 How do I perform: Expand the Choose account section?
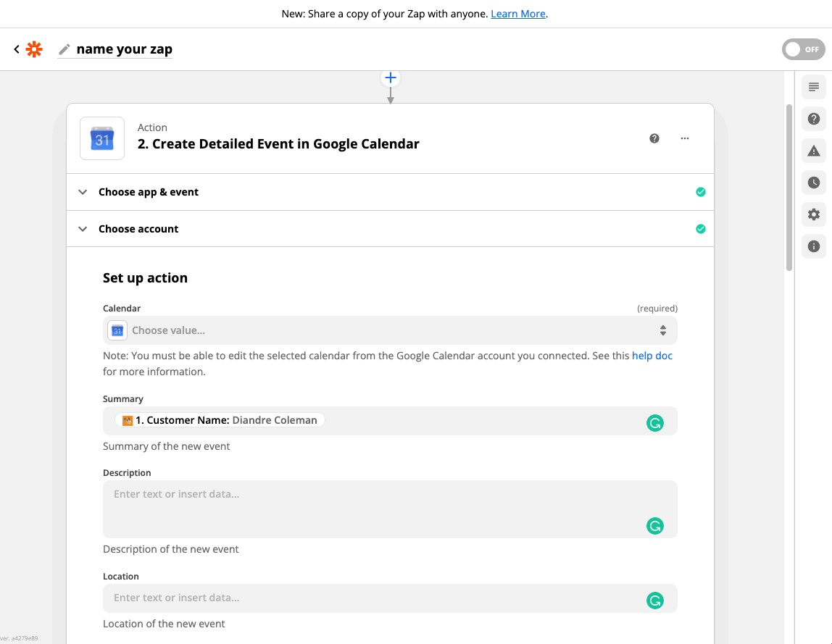click(x=138, y=229)
